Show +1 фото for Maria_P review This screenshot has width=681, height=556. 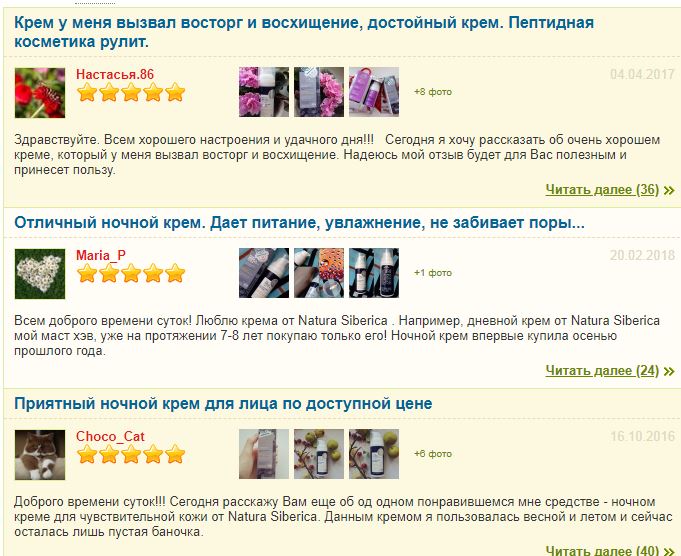[x=433, y=273]
